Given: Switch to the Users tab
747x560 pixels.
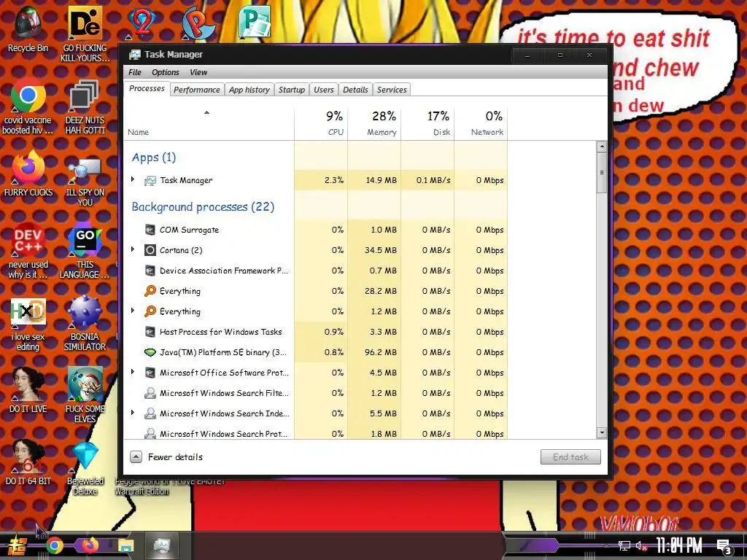Looking at the screenshot, I should 323,90.
